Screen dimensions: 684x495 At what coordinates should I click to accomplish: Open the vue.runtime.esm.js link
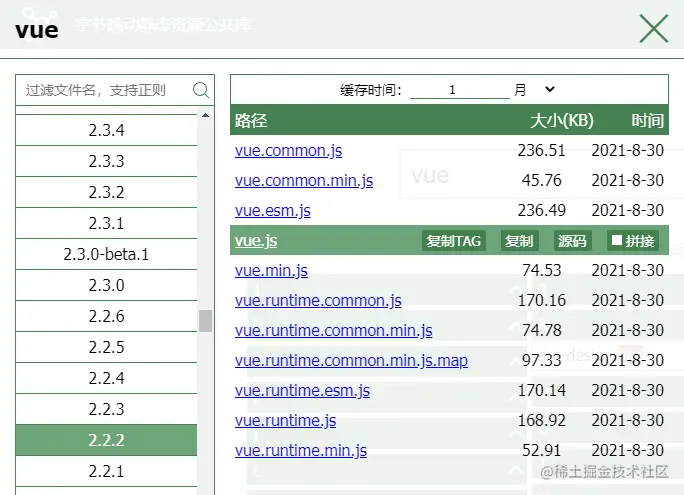click(x=302, y=391)
